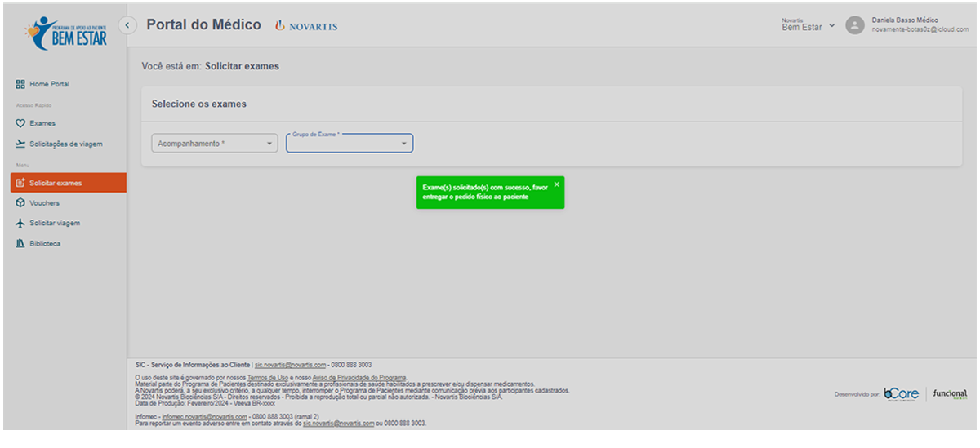Click the Novartis logo in header
Screen dimensions: 980x448
(307, 26)
